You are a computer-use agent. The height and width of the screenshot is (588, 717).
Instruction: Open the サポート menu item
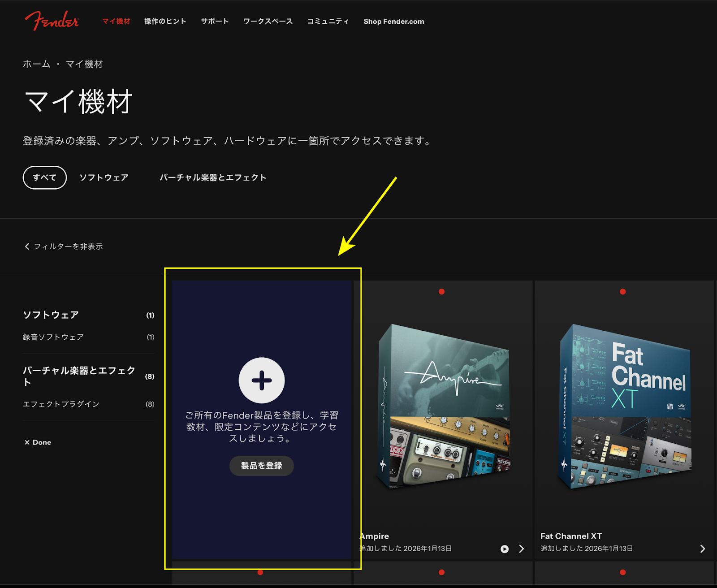coord(215,21)
